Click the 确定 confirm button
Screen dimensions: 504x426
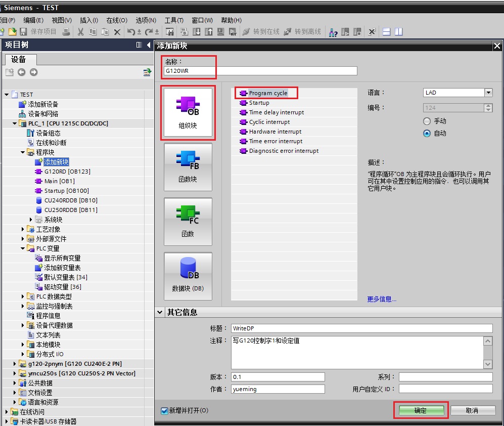[x=421, y=410]
